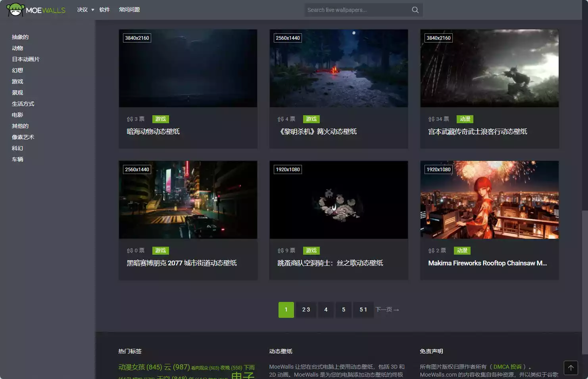
Task: Click the 游戏 tag on 《黎明杀机》篝火 card
Action: click(311, 119)
